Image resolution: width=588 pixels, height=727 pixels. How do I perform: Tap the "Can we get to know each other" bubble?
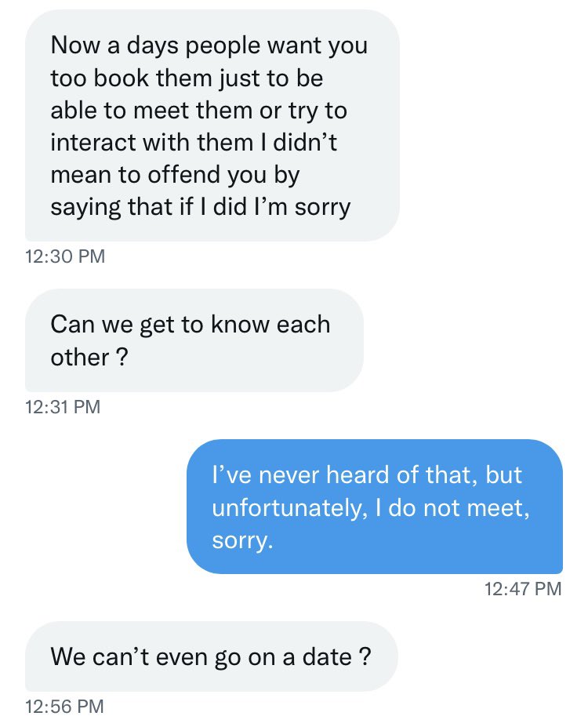pyautogui.click(x=194, y=340)
